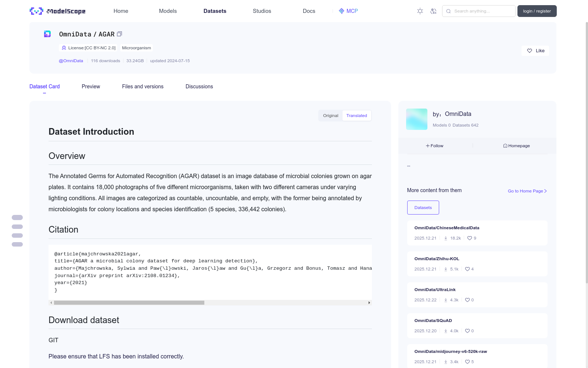Click the citation code scroll-left arrow
This screenshot has width=588, height=368.
coord(51,302)
